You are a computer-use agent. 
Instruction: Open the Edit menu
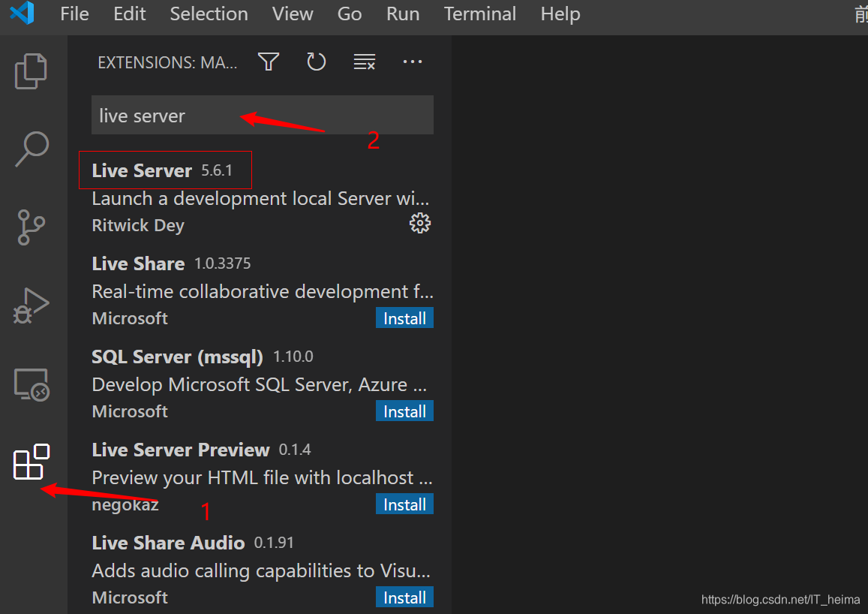pos(130,14)
